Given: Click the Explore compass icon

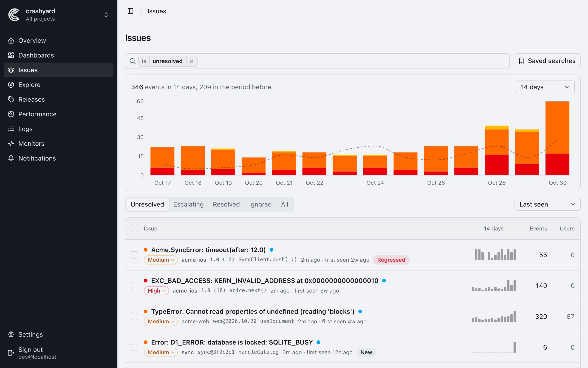Looking at the screenshot, I should point(11,85).
